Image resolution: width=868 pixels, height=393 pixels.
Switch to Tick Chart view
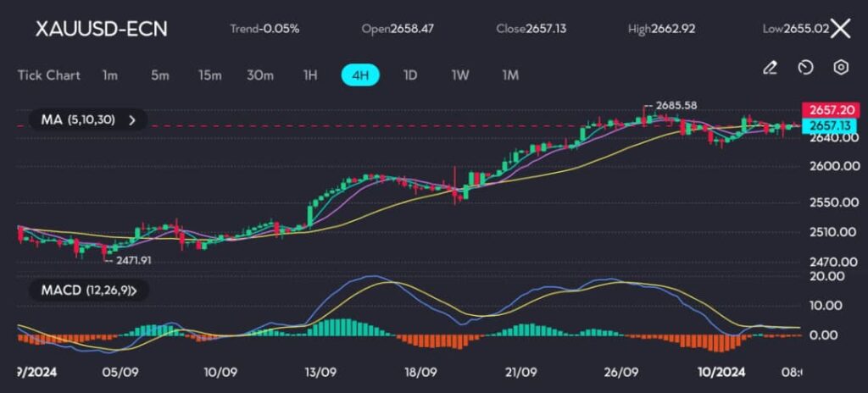(x=49, y=75)
